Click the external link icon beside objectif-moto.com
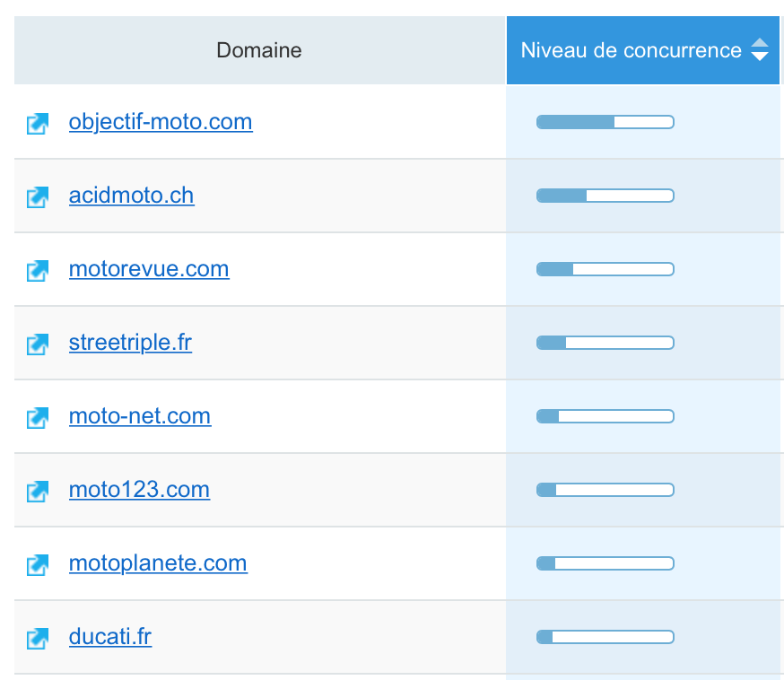Screen dimensions: 784x680 pos(37,123)
